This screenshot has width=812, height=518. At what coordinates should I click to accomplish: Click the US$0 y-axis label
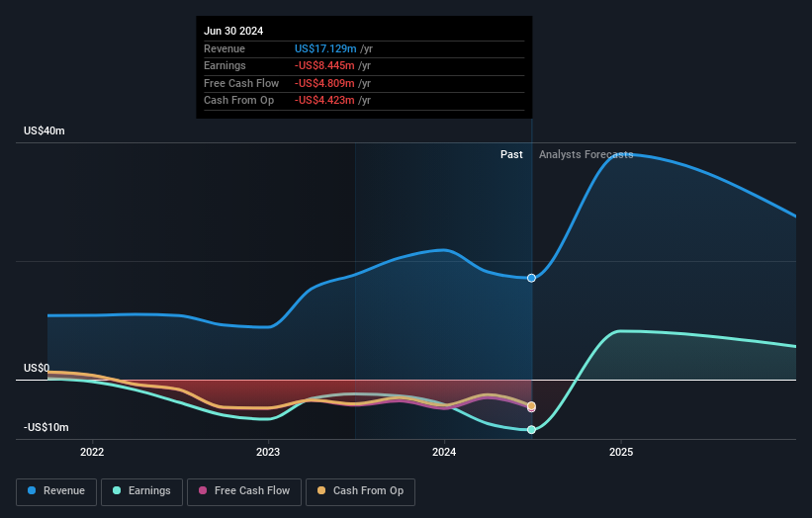click(x=37, y=368)
